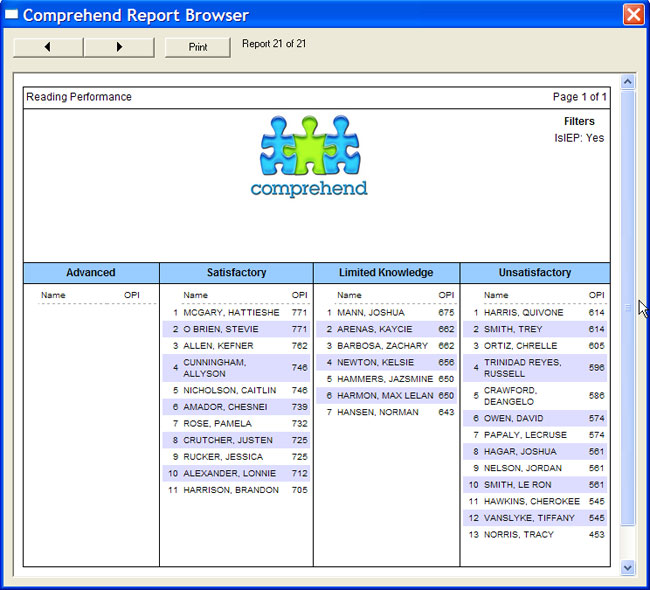The width and height of the screenshot is (650, 590).
Task: Click the OPI header in Limited Knowledge column
Action: coord(446,295)
